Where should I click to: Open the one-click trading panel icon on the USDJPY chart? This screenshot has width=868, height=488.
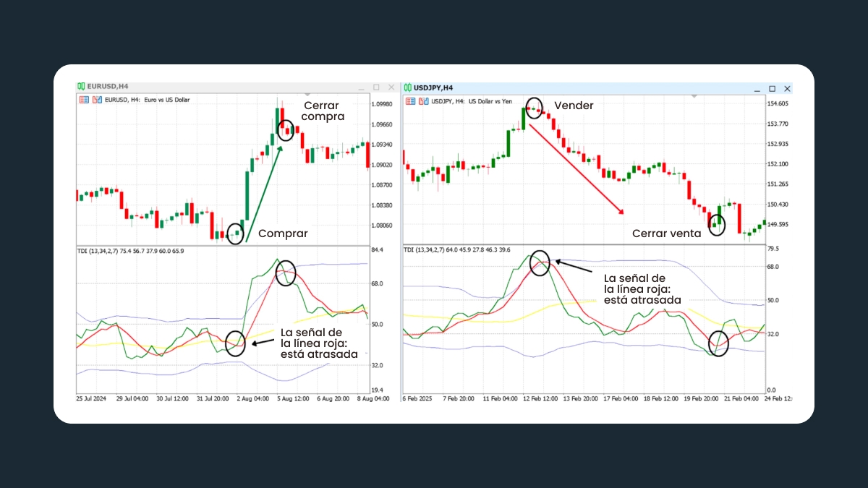(x=410, y=100)
